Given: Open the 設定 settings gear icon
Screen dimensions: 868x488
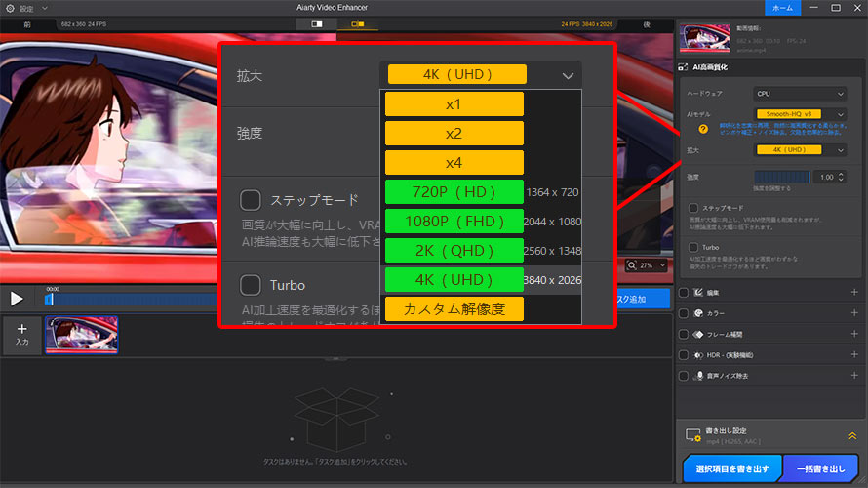Looking at the screenshot, I should 10,9.
